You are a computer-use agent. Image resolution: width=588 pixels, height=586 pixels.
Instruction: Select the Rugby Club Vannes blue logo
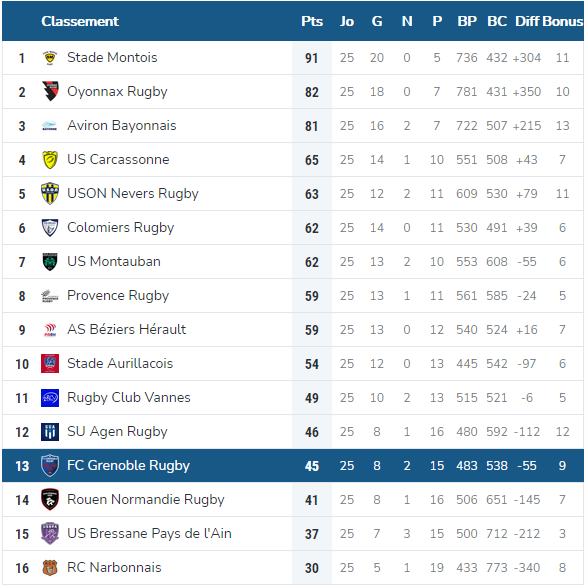click(50, 398)
